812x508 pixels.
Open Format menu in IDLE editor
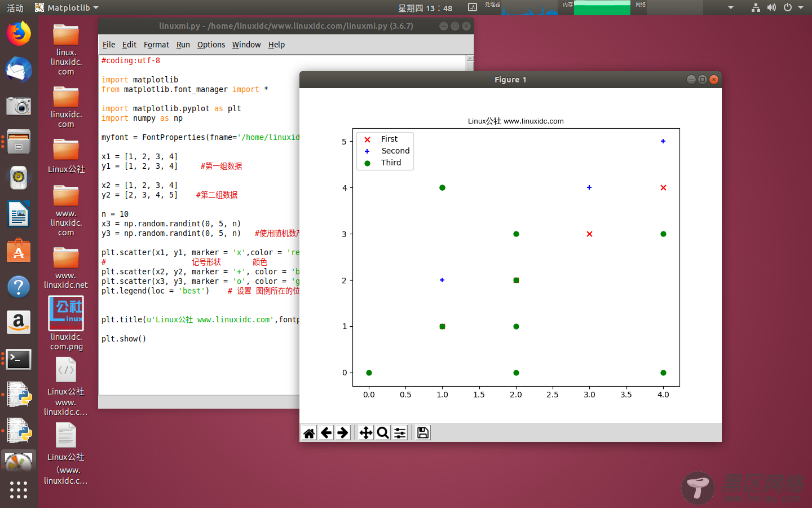156,45
